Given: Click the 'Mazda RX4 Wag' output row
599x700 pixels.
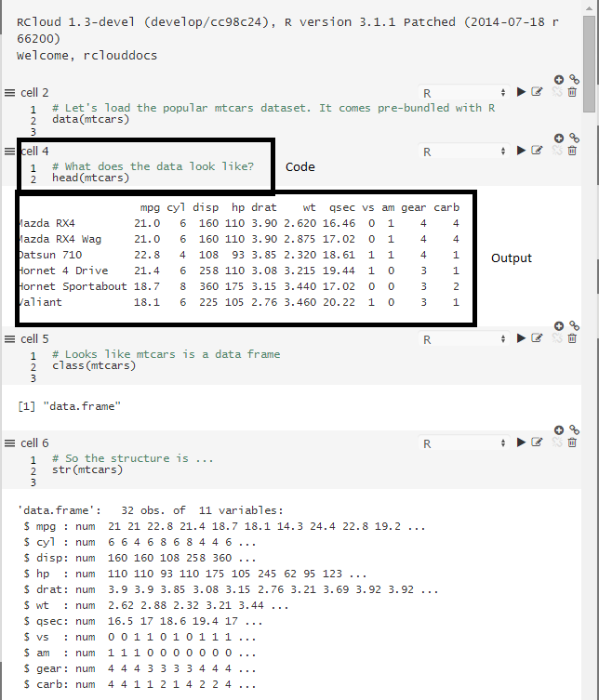Looking at the screenshot, I should [238, 239].
